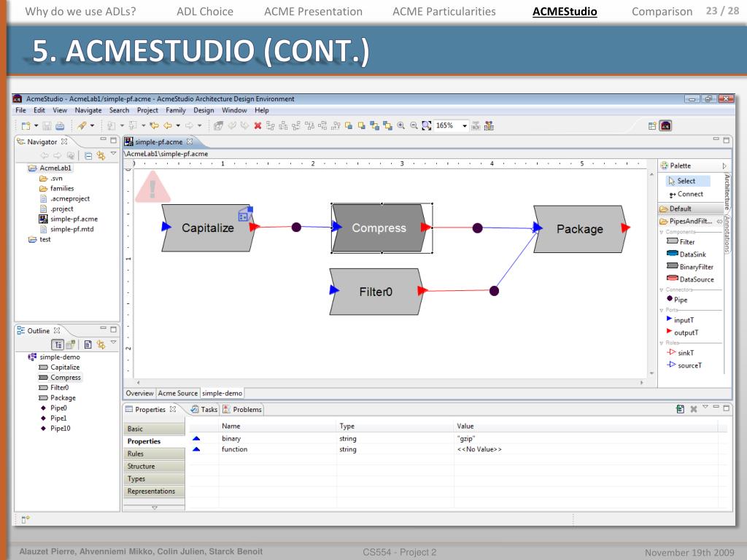Open the Basic properties section
Screen dimensions: 747x560
(154, 429)
